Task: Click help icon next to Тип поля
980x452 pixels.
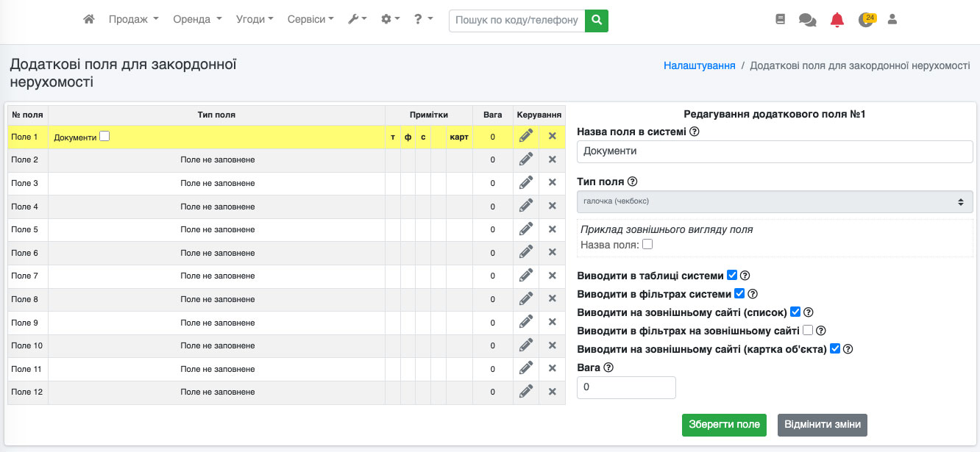Action: (632, 182)
